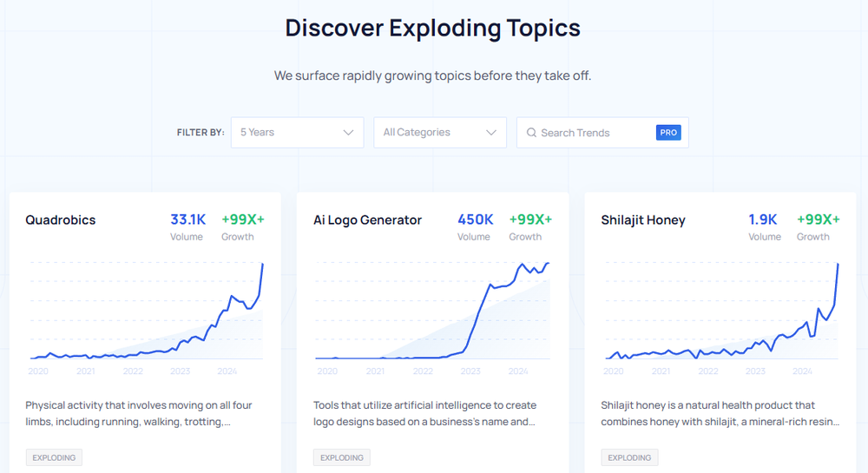Image resolution: width=868 pixels, height=473 pixels.
Task: Click the magnifier icon in Search Trends
Action: coord(531,133)
